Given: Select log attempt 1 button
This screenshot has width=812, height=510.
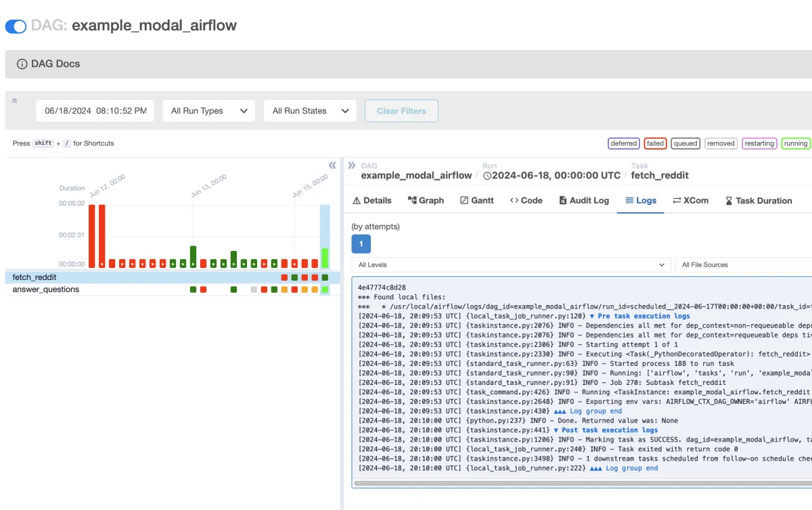Looking at the screenshot, I should [361, 244].
